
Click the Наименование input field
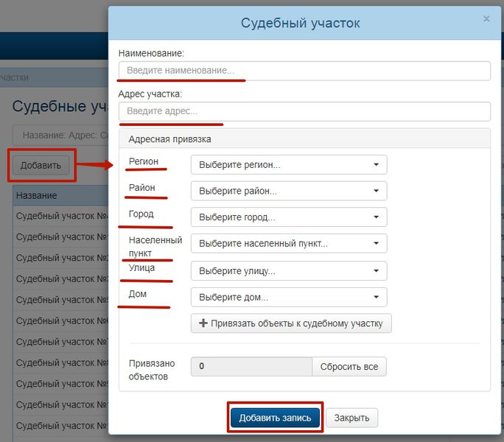(304, 71)
